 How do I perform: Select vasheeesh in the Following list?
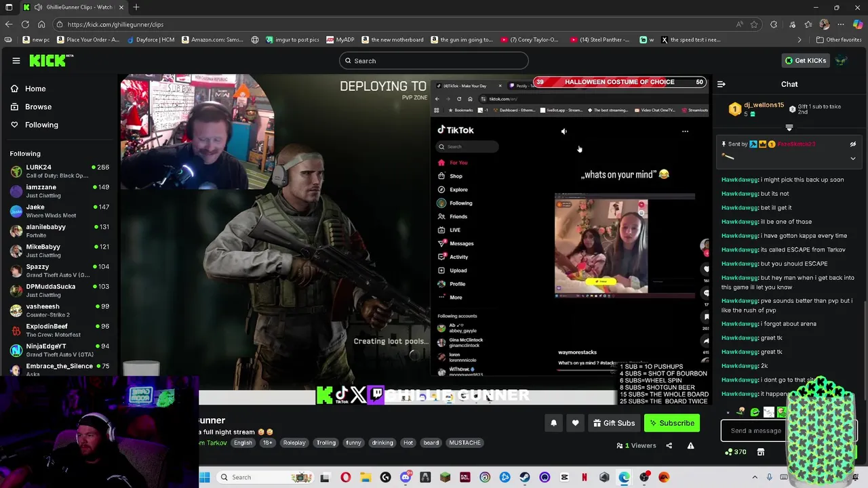(60, 310)
